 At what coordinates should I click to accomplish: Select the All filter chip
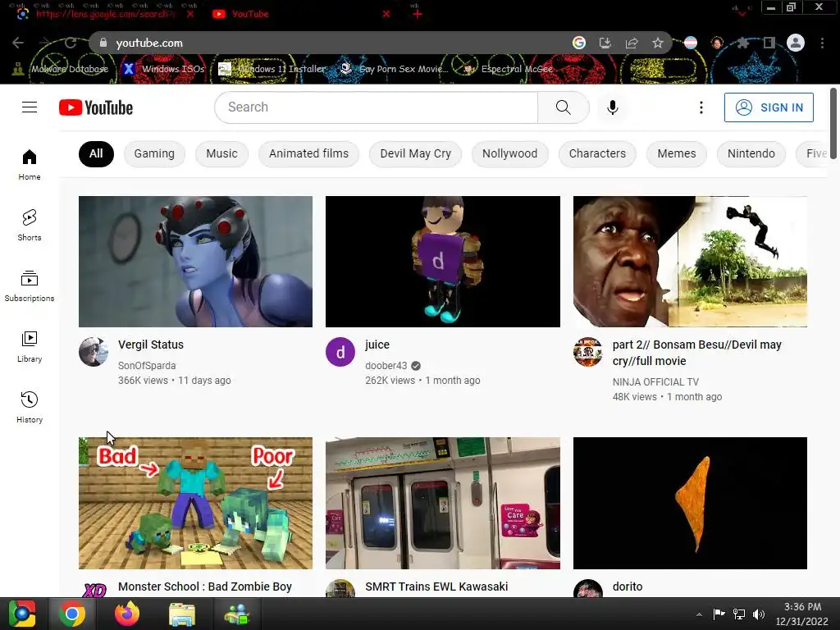(x=96, y=153)
